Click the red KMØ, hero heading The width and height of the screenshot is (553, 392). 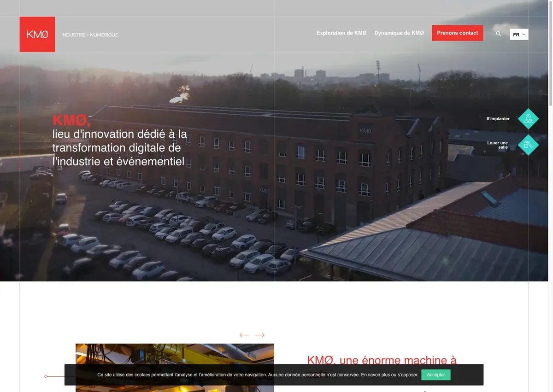coord(71,120)
